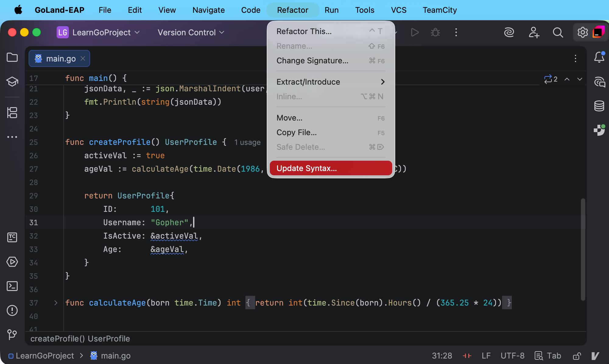Click the Search Everywhere magnifier icon
This screenshot has height=364, width=609.
[x=558, y=32]
